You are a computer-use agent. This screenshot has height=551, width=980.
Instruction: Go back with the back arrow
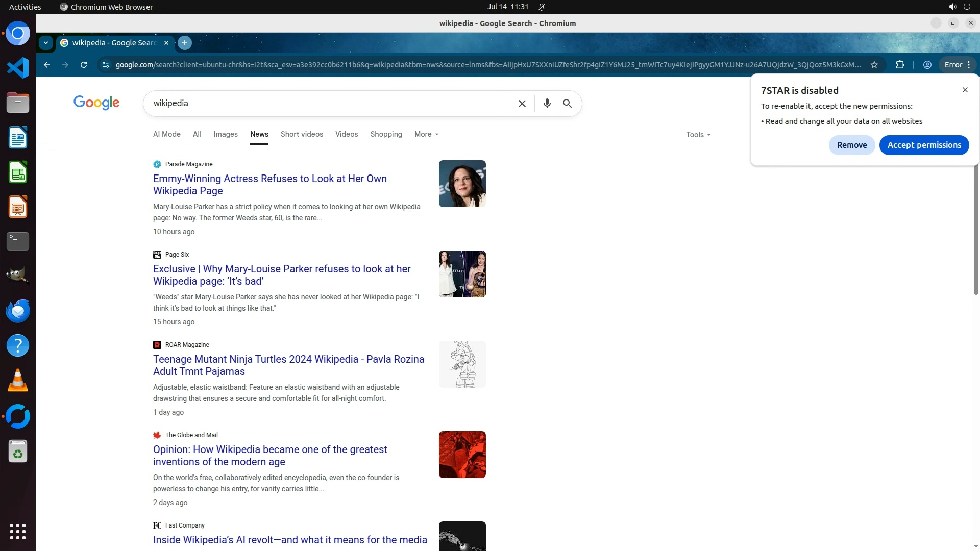pyautogui.click(x=47, y=65)
